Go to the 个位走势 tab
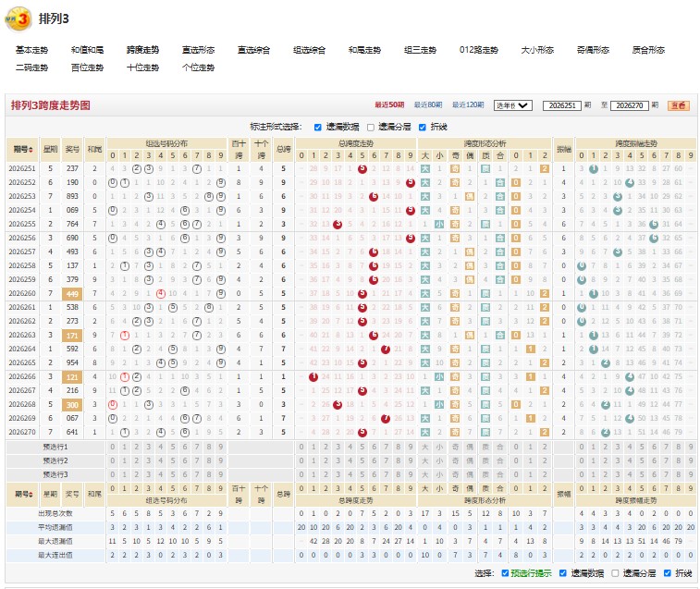 click(198, 67)
